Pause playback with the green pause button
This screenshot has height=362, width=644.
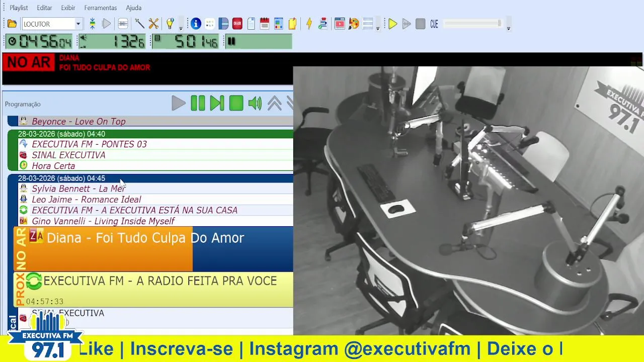tap(198, 103)
